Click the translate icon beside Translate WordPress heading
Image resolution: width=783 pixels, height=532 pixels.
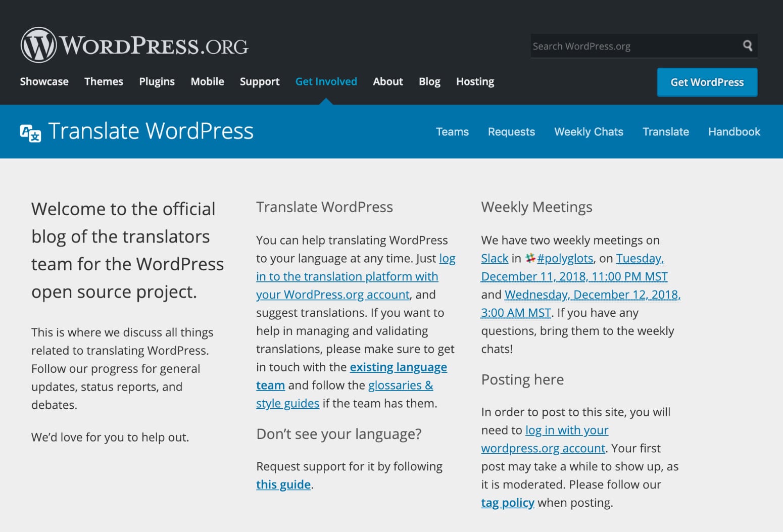(x=29, y=131)
